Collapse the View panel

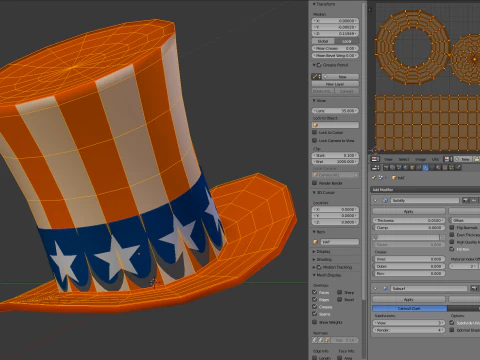[314, 100]
